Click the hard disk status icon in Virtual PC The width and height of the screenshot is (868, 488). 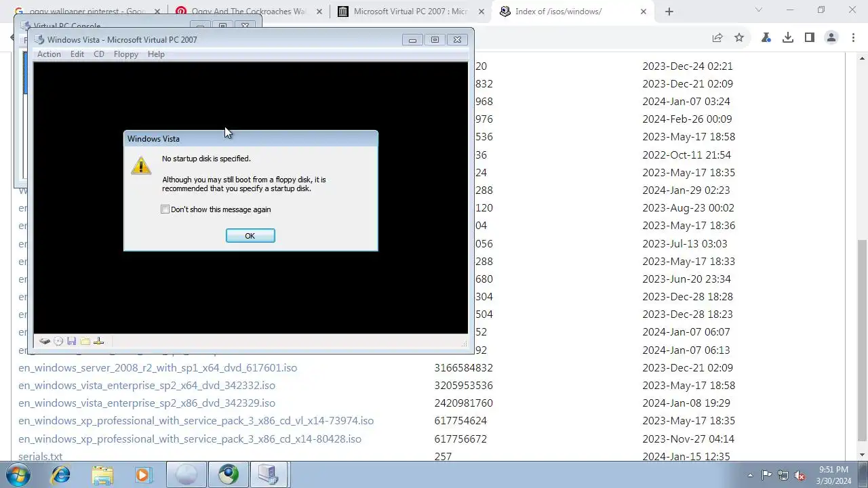(45, 342)
